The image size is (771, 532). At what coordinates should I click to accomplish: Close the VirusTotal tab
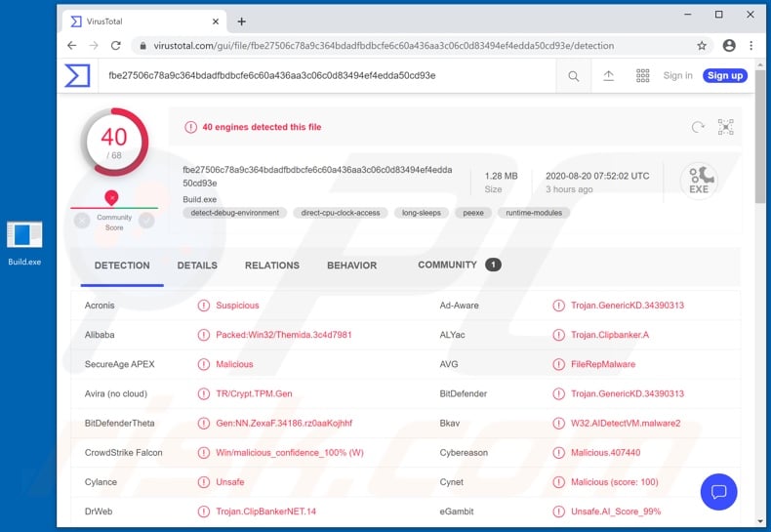point(216,21)
